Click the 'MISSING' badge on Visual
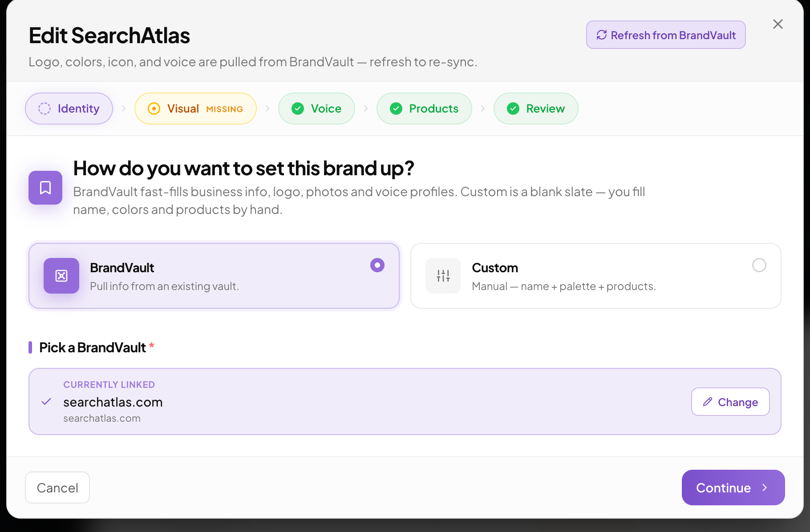This screenshot has width=810, height=532. pyautogui.click(x=225, y=109)
